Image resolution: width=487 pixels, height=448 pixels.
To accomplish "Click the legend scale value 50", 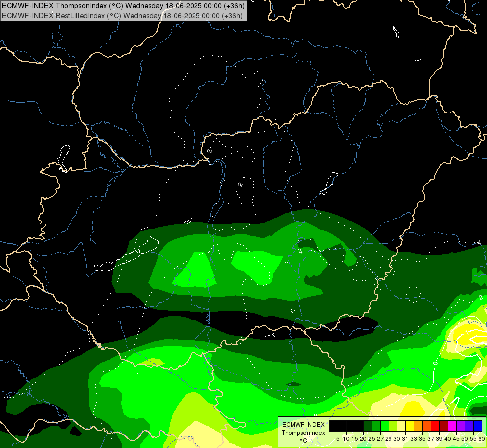I will (464, 439).
